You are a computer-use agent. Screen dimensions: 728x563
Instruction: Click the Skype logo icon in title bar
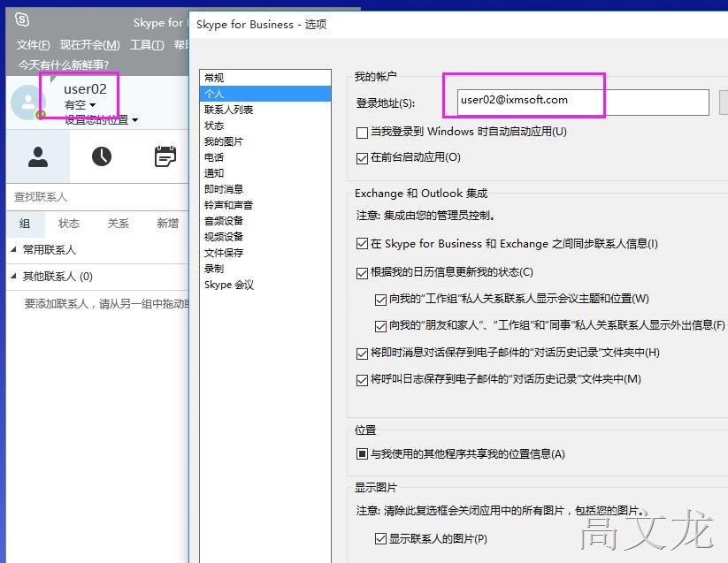[x=22, y=19]
